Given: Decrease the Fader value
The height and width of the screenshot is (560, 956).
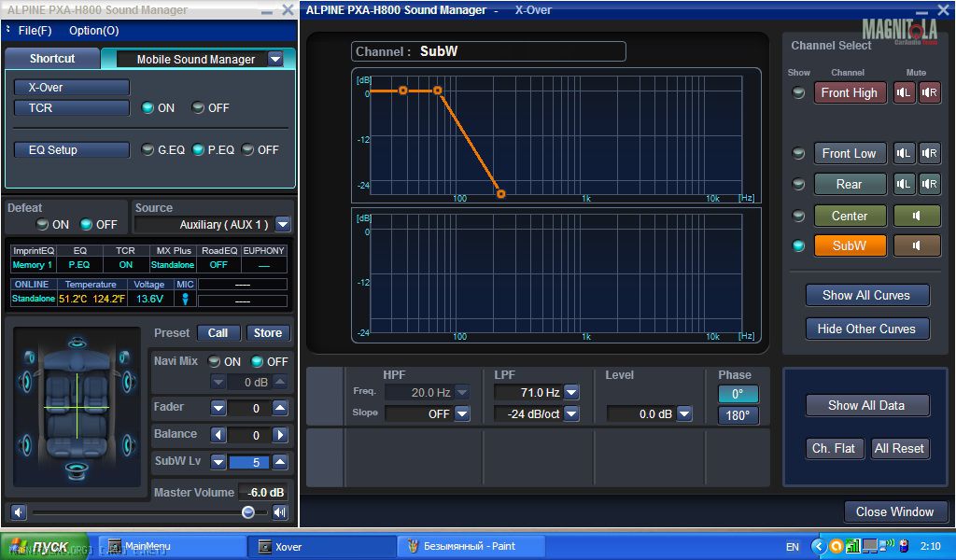Looking at the screenshot, I should pos(218,408).
